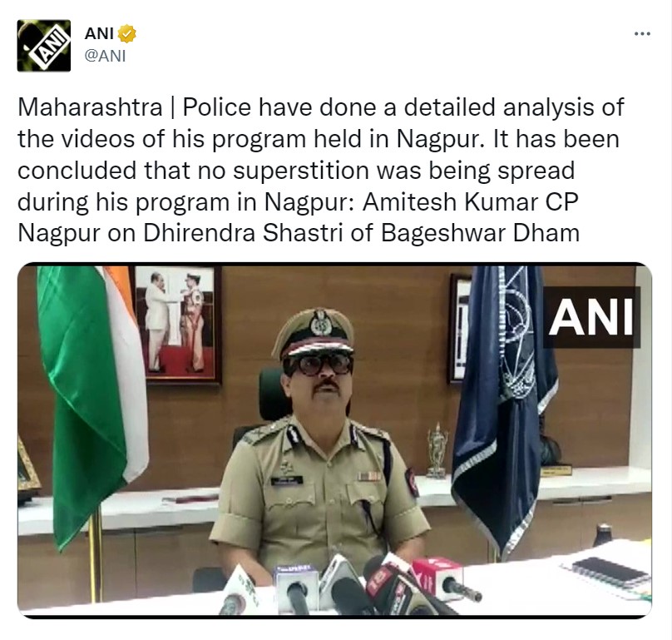Click the officer's dark sunglasses

tap(320, 365)
